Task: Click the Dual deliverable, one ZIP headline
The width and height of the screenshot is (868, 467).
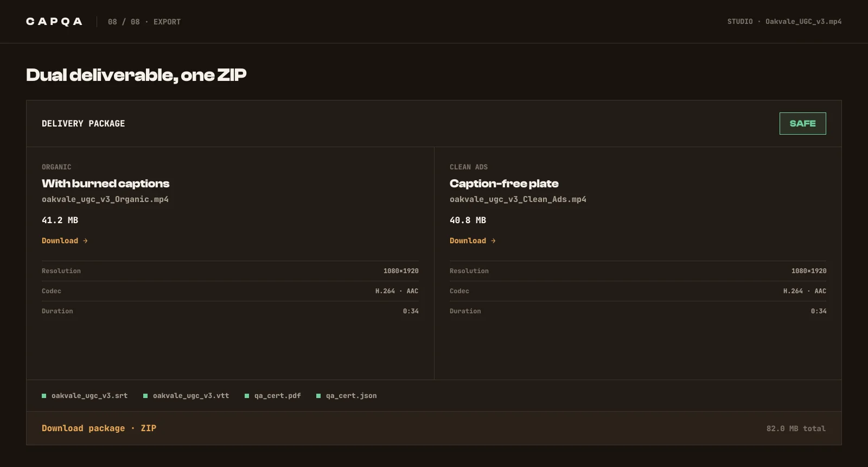Action: 136,75
